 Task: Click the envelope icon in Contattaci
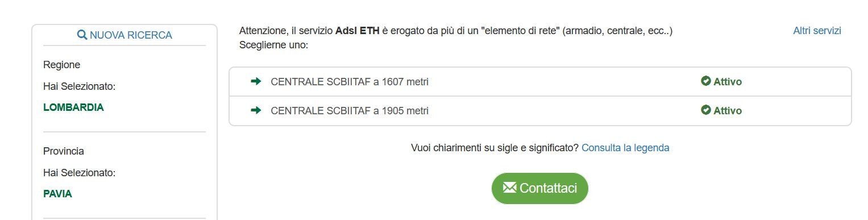(509, 188)
